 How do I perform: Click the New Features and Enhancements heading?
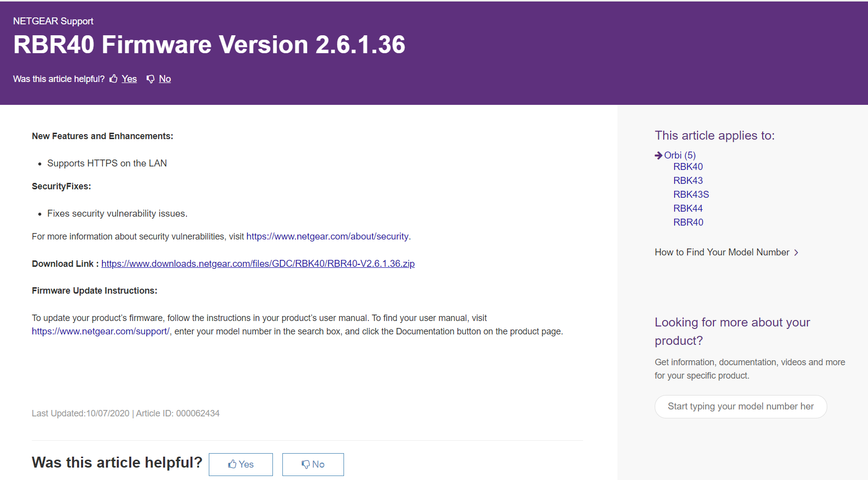pos(102,136)
